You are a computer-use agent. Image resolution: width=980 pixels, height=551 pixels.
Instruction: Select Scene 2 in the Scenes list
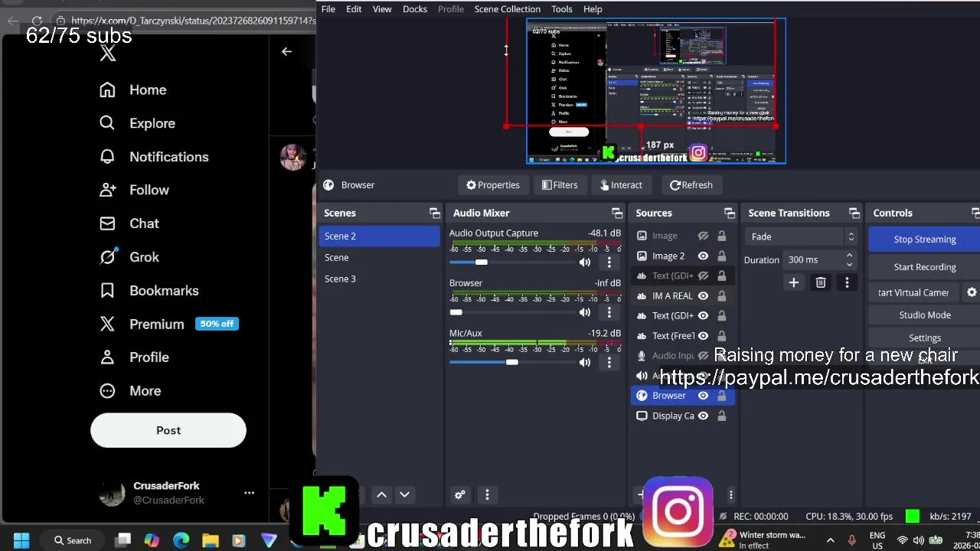[x=379, y=236]
